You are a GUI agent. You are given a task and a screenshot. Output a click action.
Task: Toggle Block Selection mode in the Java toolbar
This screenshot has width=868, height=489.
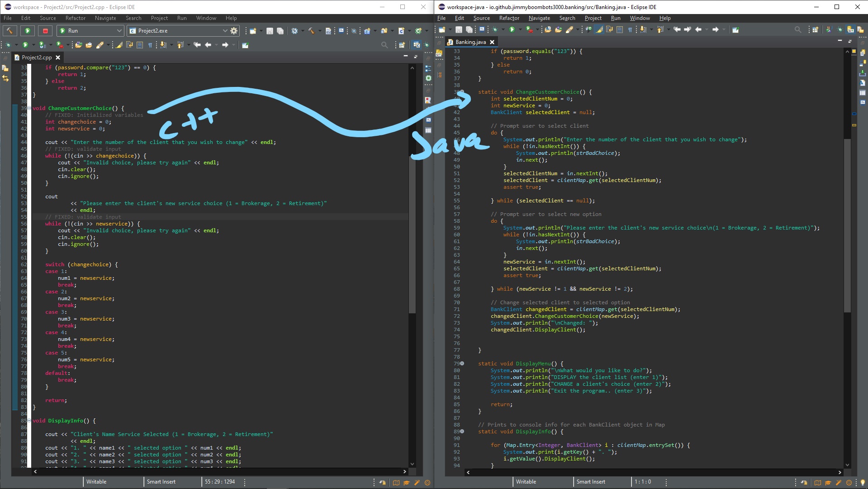(x=620, y=30)
